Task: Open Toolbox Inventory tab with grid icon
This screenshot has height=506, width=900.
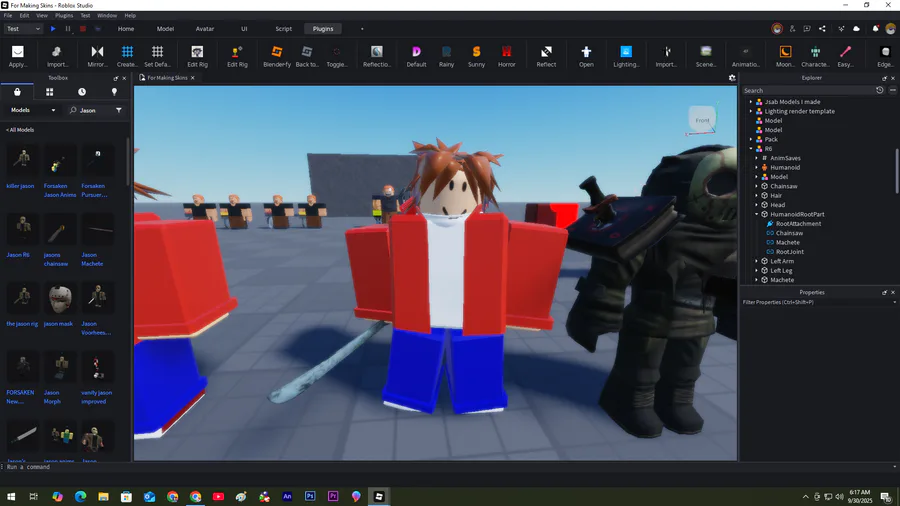Action: pos(49,92)
